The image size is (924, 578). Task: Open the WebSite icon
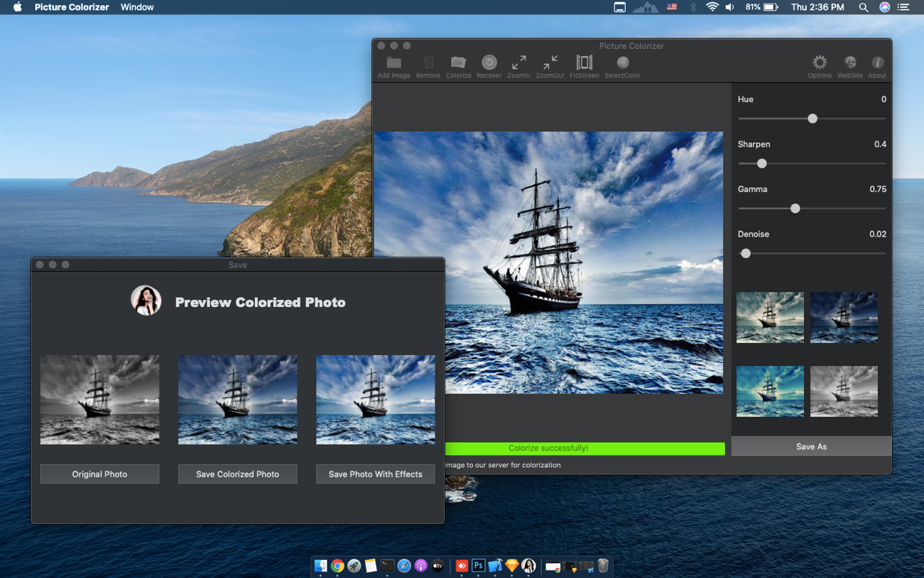point(850,63)
